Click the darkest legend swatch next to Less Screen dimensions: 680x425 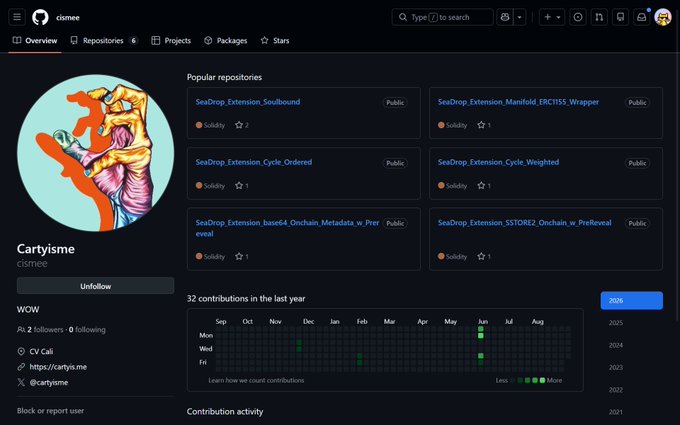[513, 380]
